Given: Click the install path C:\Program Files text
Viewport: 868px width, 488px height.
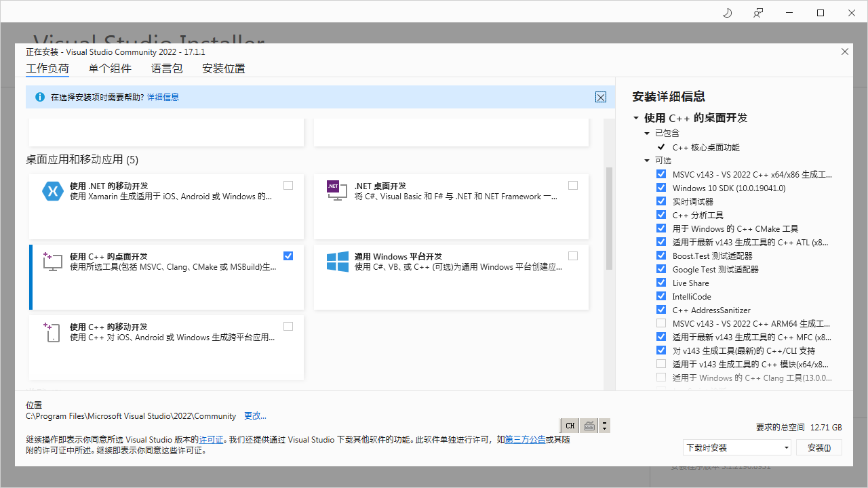Looking at the screenshot, I should click(x=131, y=416).
